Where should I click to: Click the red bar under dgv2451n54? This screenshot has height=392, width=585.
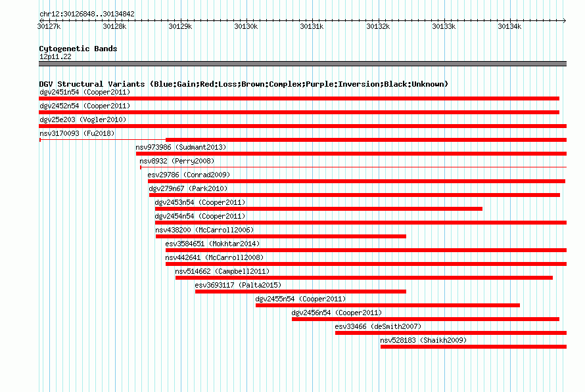pyautogui.click(x=299, y=98)
